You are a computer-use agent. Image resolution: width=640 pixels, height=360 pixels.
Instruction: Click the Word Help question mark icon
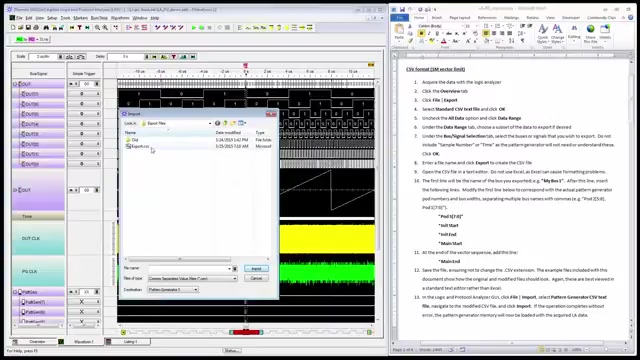[631, 18]
